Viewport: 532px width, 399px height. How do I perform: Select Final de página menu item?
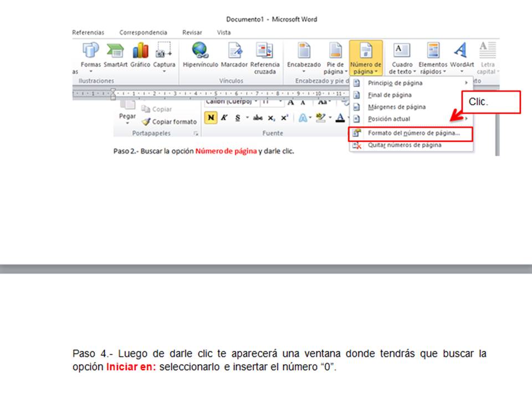pyautogui.click(x=411, y=95)
